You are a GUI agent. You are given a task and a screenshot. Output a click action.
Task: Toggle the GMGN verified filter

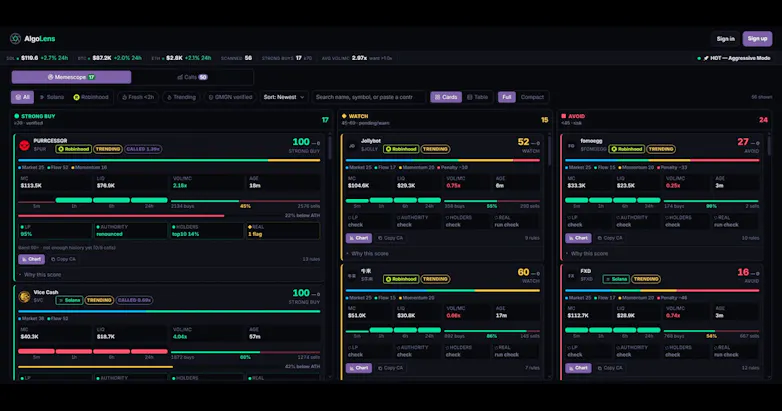[230, 97]
